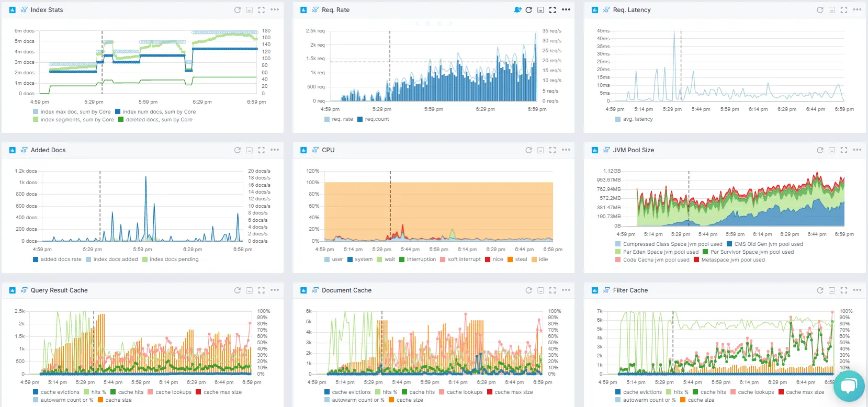The height and width of the screenshot is (407, 868).
Task: Open fullscreen for the Filter Cache panel
Action: 843,290
